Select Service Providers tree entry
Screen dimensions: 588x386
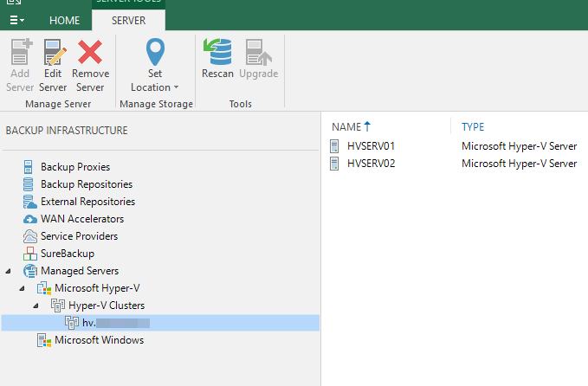[x=79, y=236]
